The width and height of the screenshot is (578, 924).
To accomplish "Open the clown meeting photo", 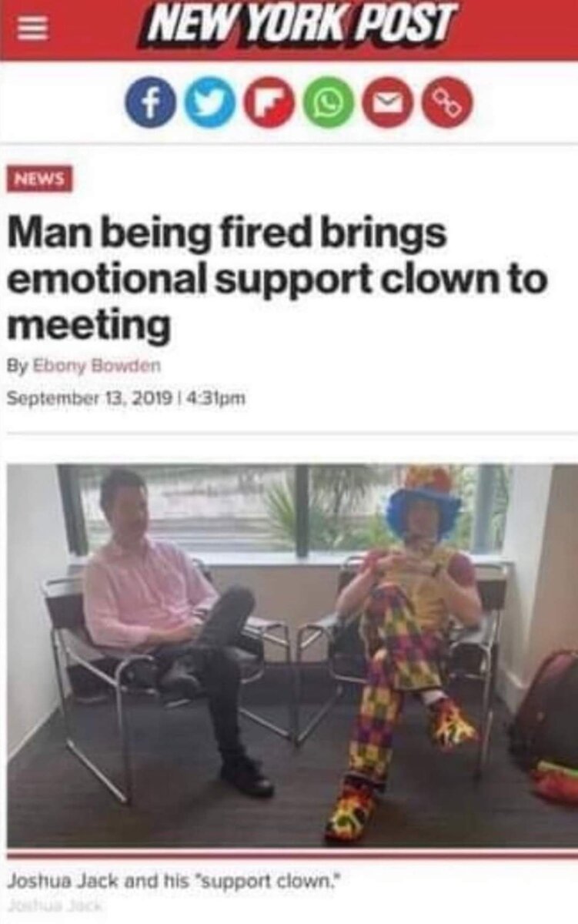I will [292, 654].
